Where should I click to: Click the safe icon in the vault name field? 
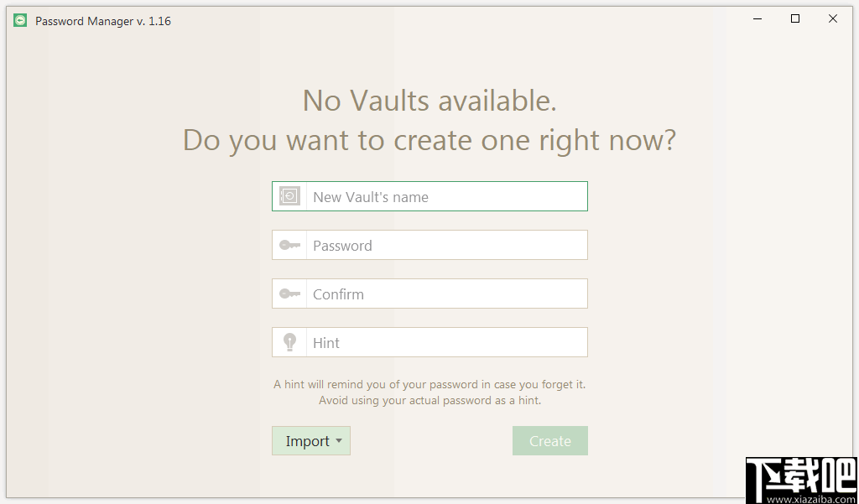[x=289, y=195]
